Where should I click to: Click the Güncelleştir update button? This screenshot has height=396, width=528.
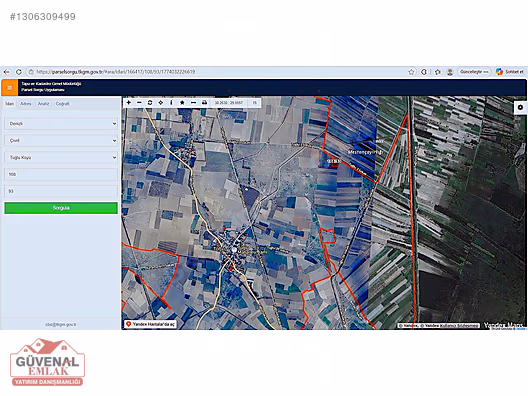(x=474, y=72)
